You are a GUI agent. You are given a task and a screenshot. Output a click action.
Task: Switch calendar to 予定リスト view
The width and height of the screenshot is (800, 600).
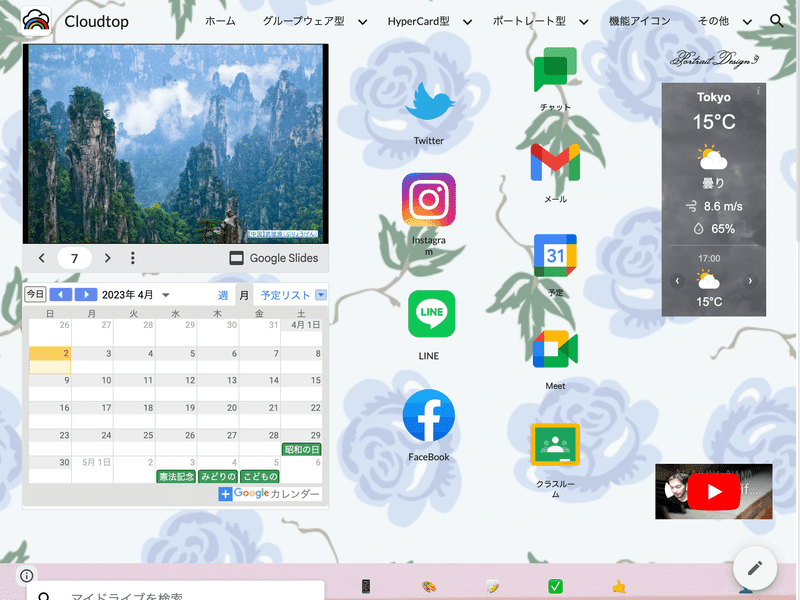click(x=285, y=295)
